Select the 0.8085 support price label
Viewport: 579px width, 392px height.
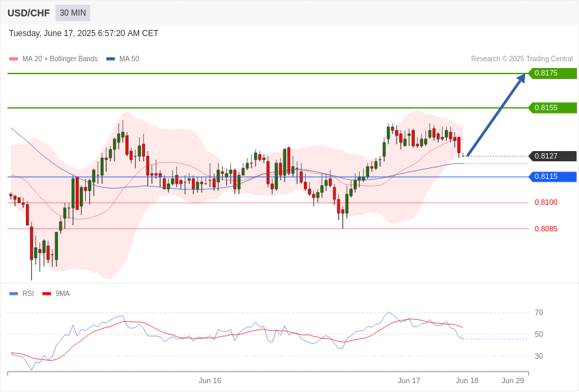pos(546,229)
